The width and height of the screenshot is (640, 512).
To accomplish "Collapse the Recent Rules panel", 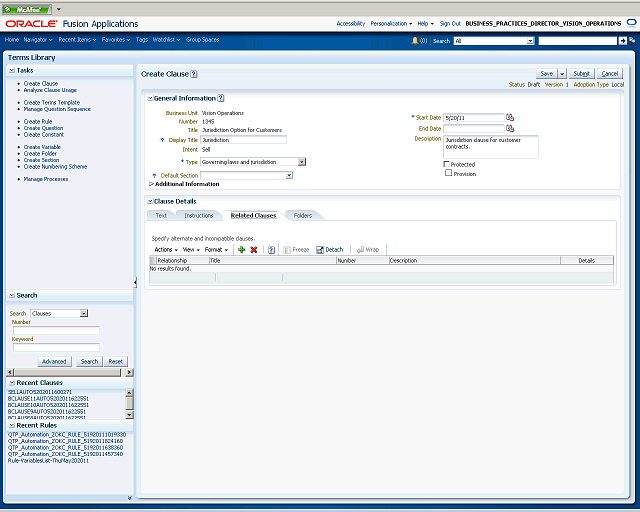I will pos(12,425).
